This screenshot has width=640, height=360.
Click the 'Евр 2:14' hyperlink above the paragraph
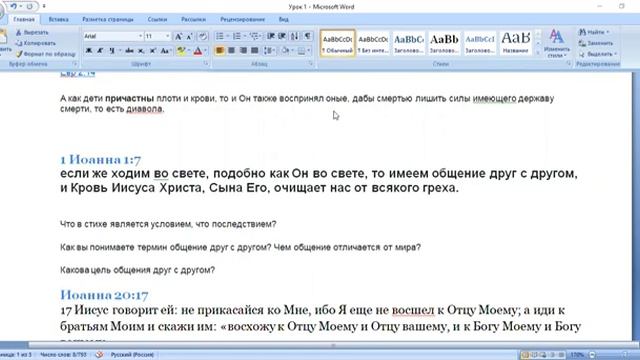78,73
